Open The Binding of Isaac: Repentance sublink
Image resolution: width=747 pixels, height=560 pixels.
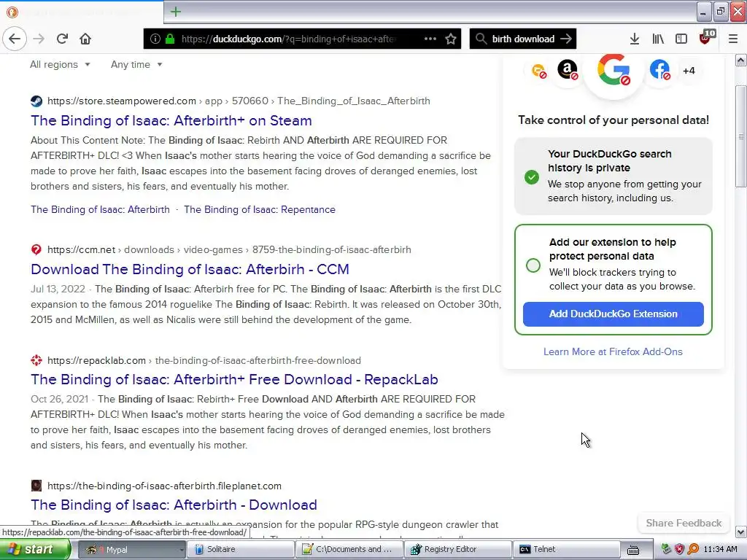coord(260,209)
